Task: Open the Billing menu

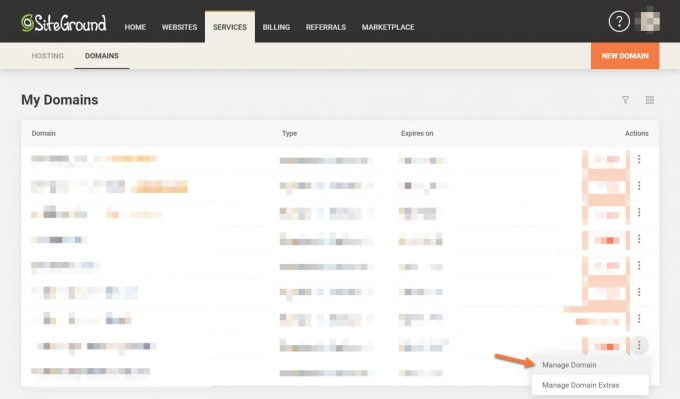Action: pyautogui.click(x=276, y=27)
